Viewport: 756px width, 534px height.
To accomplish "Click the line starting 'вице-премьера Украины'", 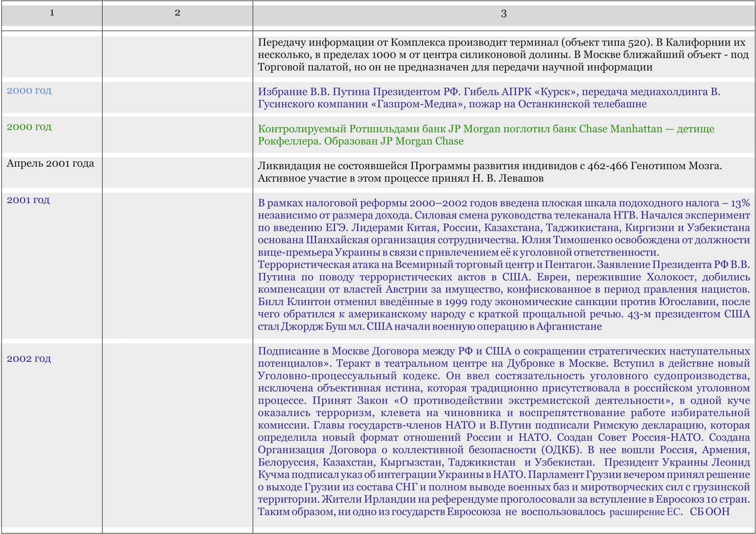I will (459, 252).
